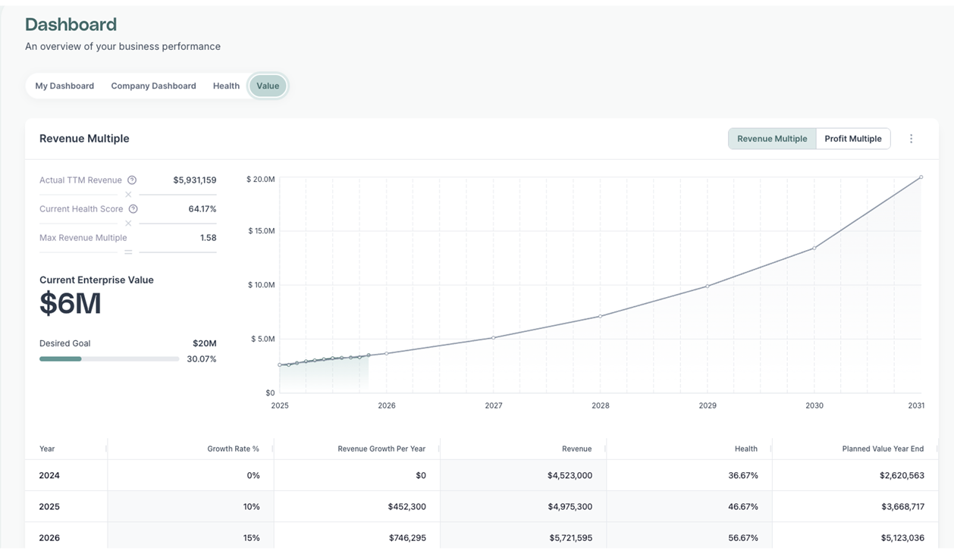954x560 pixels.
Task: Open the three-dot options menu
Action: (x=911, y=139)
